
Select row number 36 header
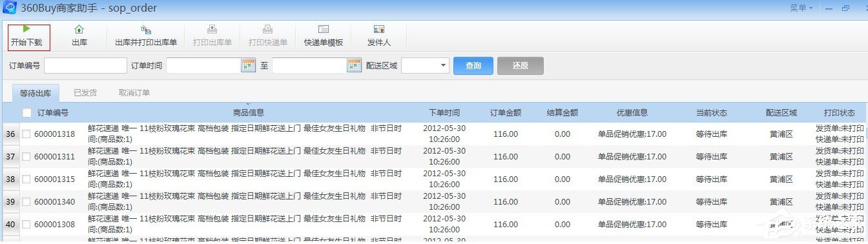(10, 134)
